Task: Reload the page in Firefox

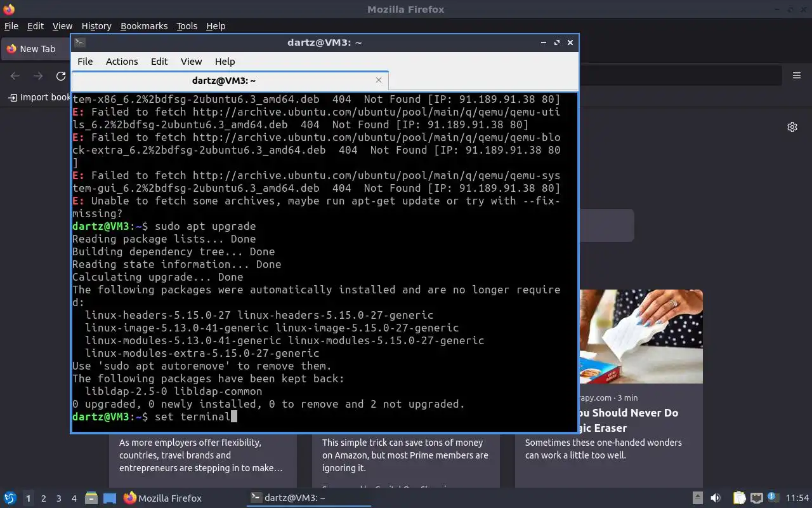Action: pos(61,76)
